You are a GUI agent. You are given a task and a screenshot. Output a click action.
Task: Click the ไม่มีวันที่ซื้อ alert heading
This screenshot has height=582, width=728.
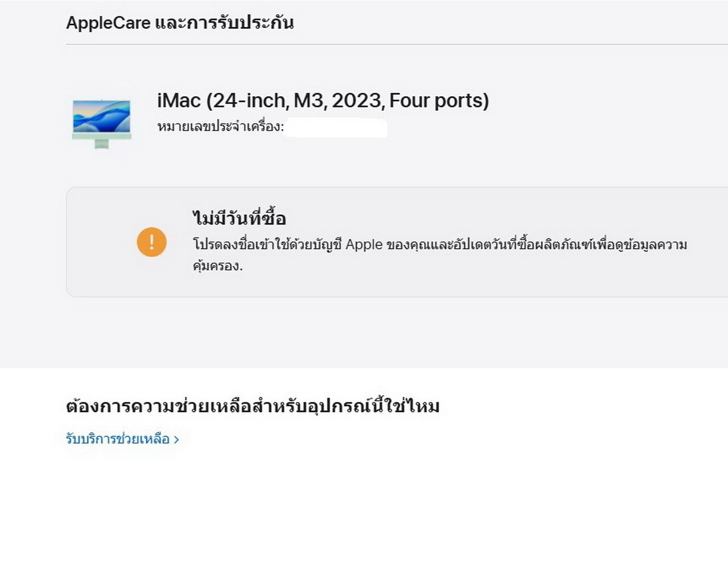pyautogui.click(x=239, y=218)
